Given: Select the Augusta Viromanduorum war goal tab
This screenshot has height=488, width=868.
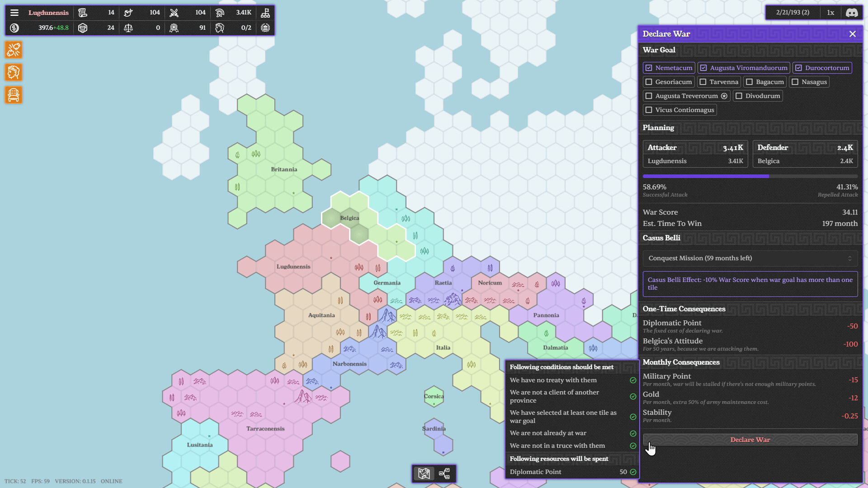Looking at the screenshot, I should coord(744,68).
